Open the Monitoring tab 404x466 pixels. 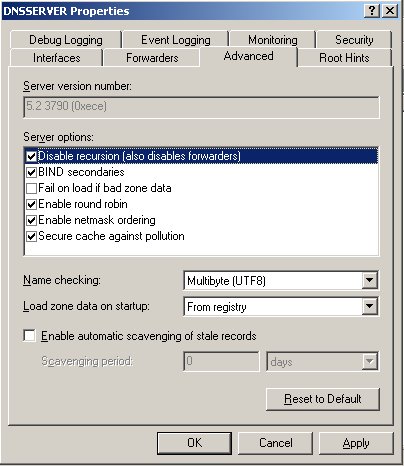tap(273, 40)
